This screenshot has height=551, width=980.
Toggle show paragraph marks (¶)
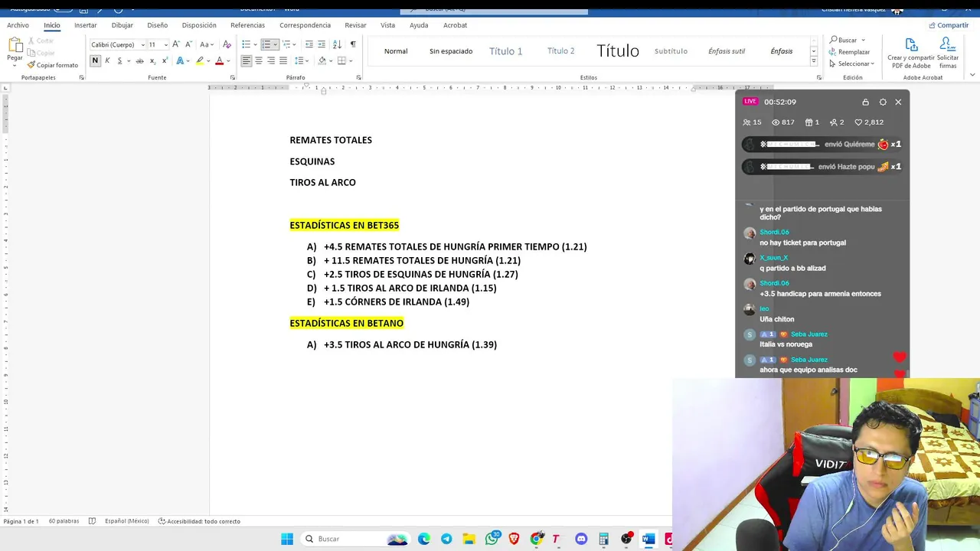pyautogui.click(x=353, y=44)
